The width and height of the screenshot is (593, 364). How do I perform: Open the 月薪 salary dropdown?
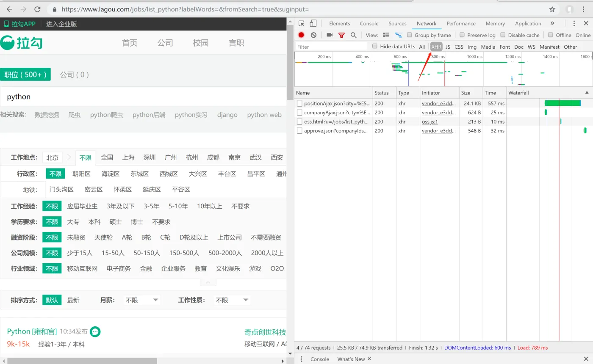tap(142, 300)
